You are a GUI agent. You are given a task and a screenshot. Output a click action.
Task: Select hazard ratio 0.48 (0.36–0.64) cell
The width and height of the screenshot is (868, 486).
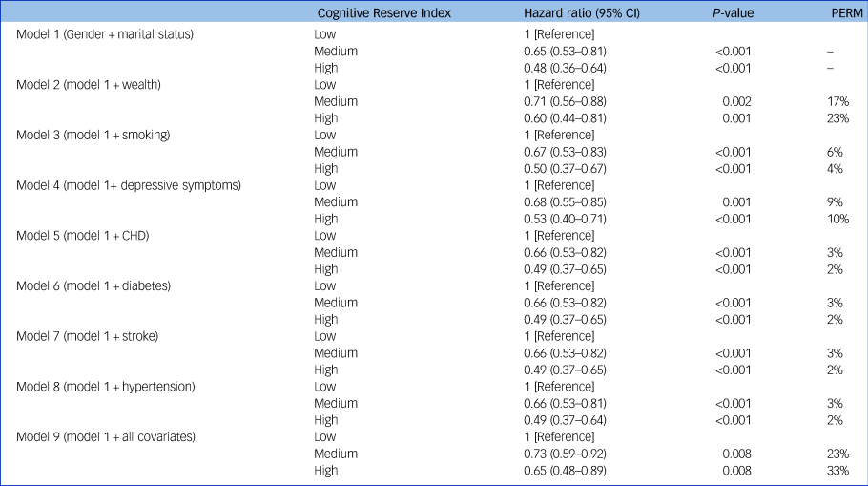tap(566, 68)
